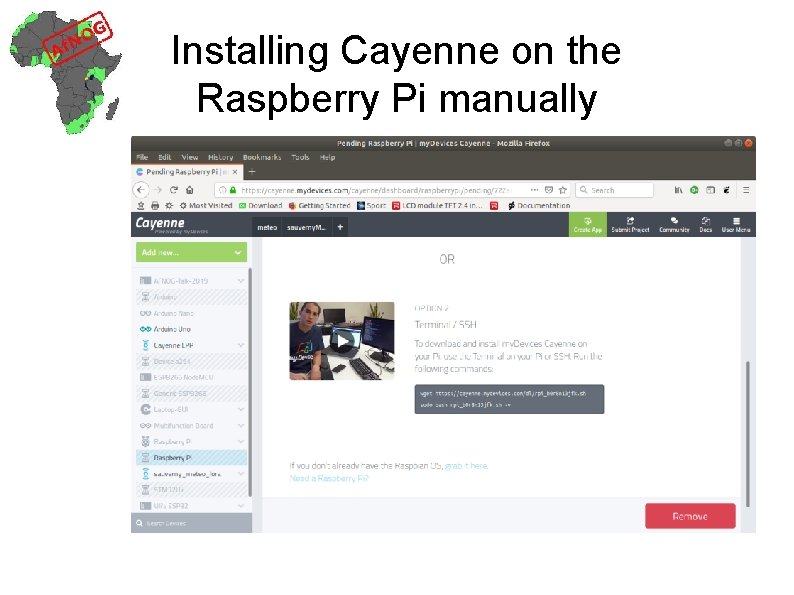794x595 pixels.
Task: Open the Download bookmark
Action: [x=261, y=206]
